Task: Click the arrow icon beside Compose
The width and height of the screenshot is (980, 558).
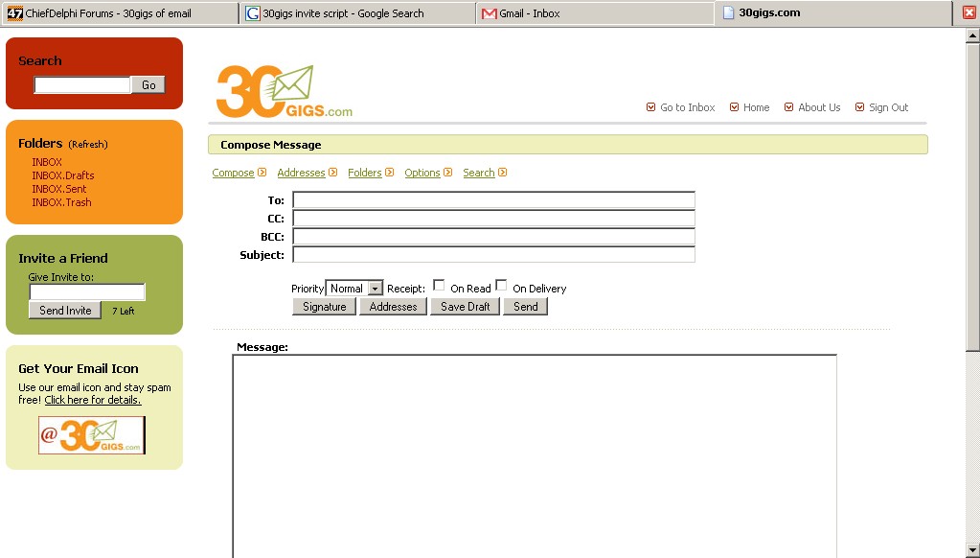Action: tap(262, 172)
